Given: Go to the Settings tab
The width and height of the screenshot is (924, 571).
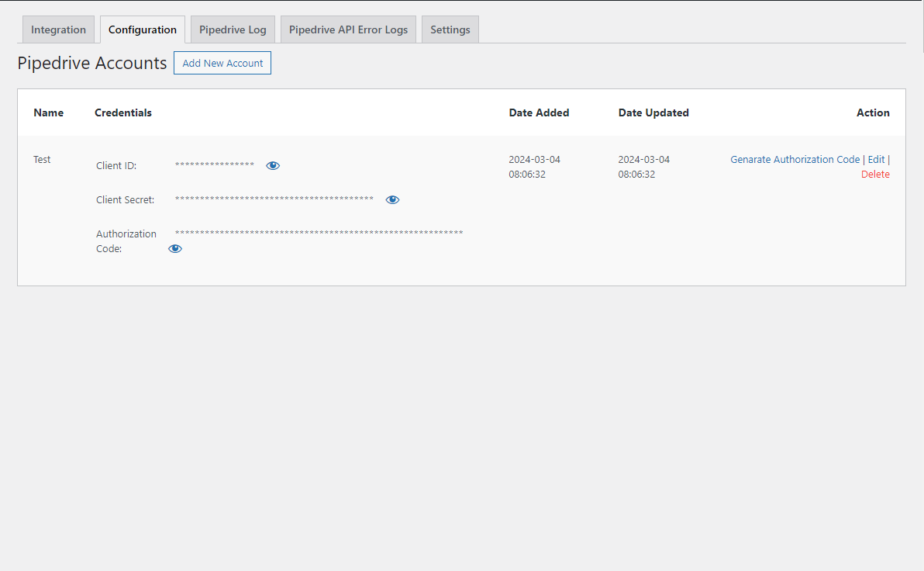Looking at the screenshot, I should pos(450,29).
